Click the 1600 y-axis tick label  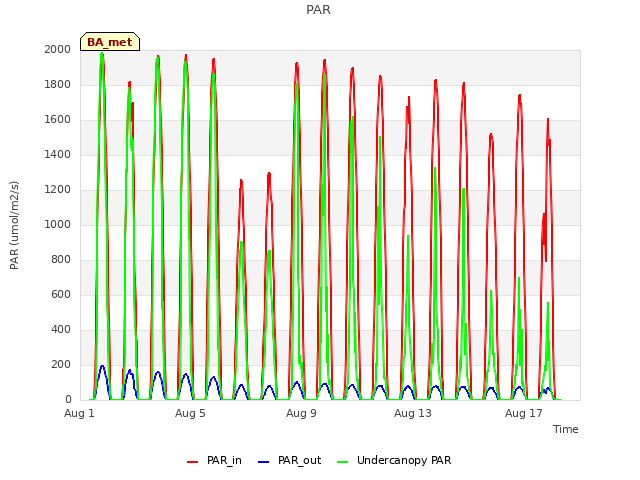click(x=58, y=120)
